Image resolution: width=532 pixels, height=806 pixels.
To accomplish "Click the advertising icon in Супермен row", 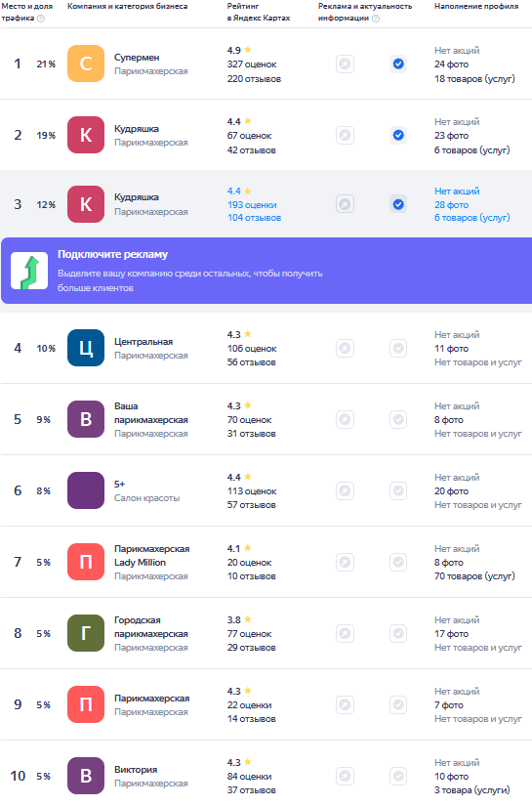I will pos(346,64).
